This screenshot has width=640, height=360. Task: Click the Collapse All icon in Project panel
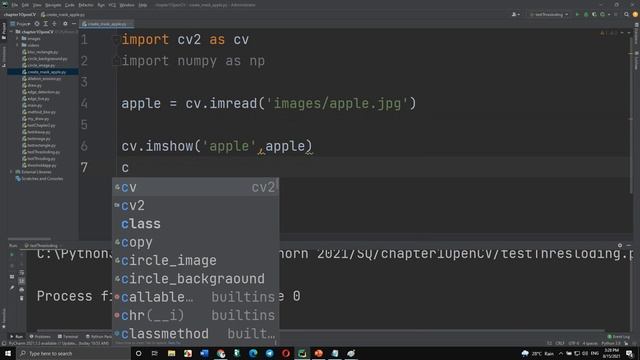tap(54, 24)
